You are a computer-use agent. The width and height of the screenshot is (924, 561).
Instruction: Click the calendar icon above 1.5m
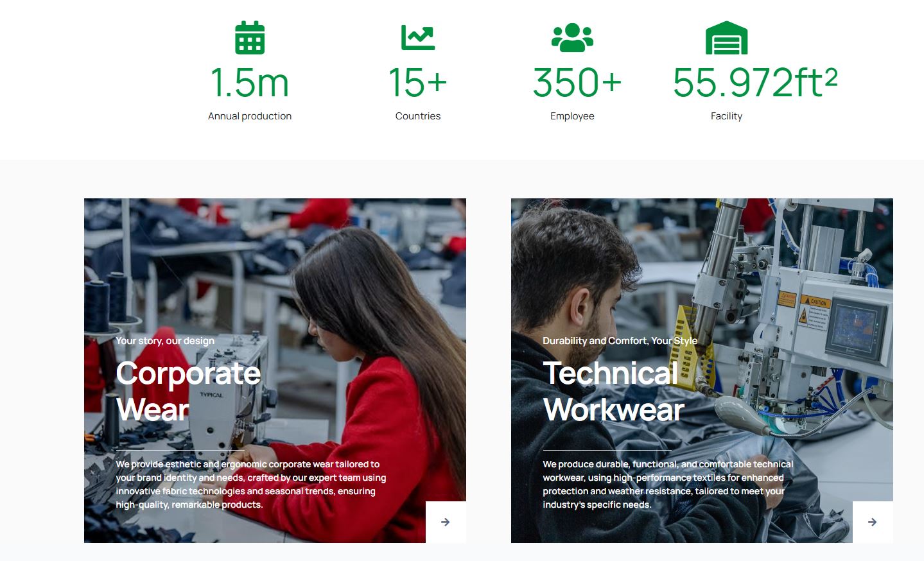coord(250,38)
